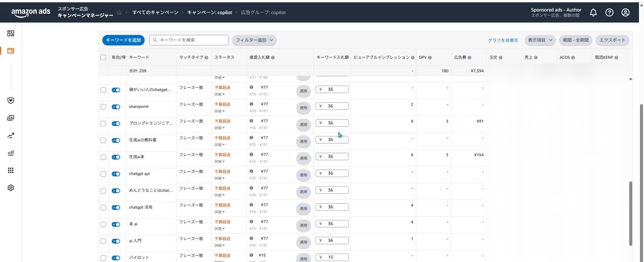Expand 詳細 under status in 本 ai row
644x262 pixels.
[219, 229]
